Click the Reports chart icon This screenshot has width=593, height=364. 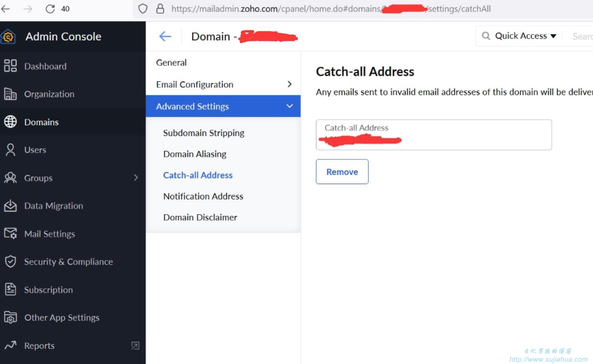pyautogui.click(x=10, y=345)
